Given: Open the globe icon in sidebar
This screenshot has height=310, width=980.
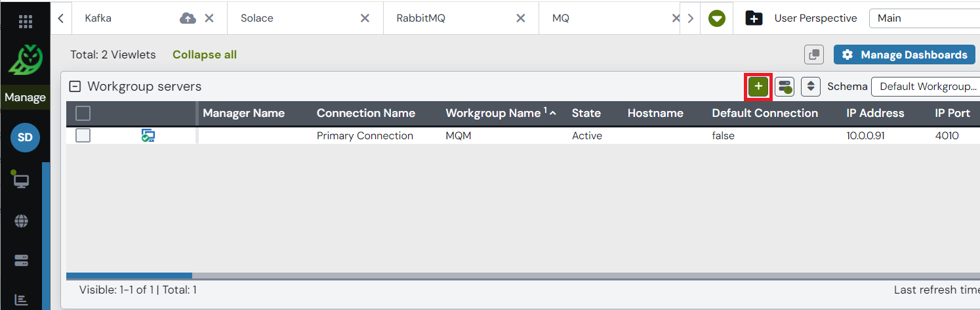Looking at the screenshot, I should pyautogui.click(x=21, y=221).
